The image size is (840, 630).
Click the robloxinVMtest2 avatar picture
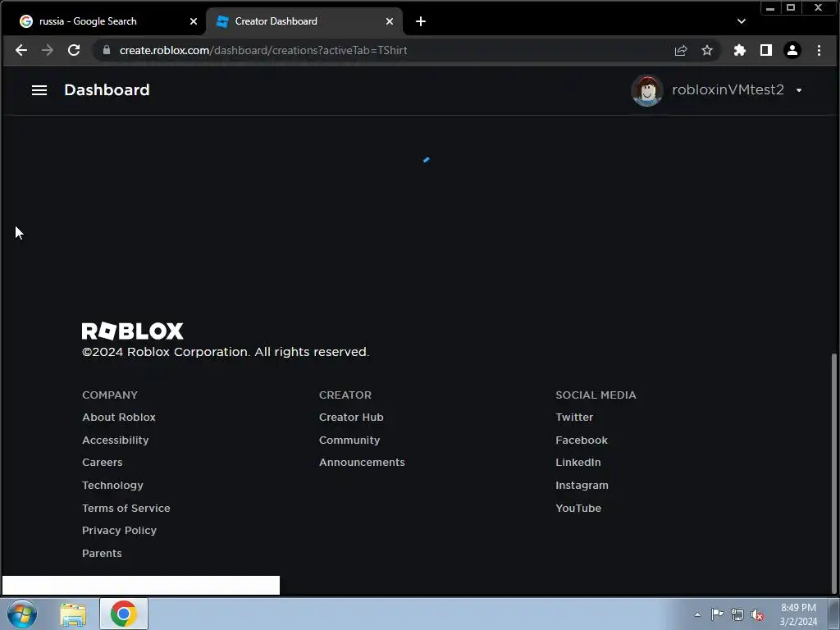point(647,90)
